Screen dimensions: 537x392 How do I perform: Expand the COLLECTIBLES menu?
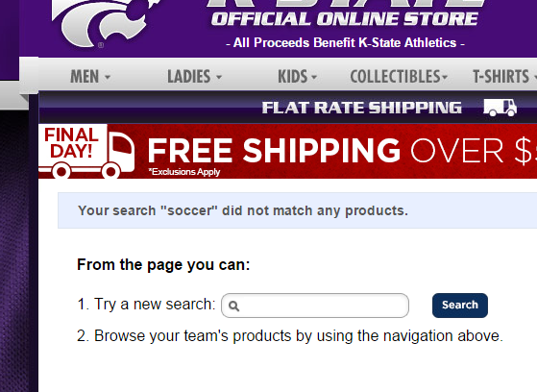(x=399, y=77)
